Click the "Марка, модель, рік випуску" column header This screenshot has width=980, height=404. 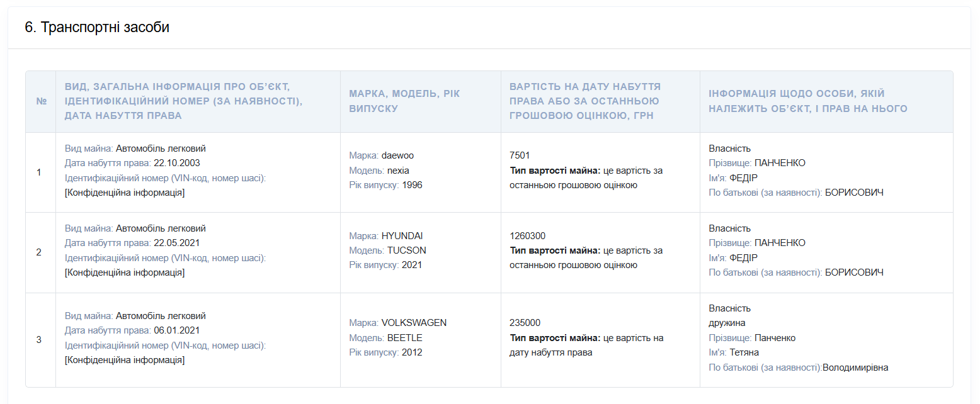pos(405,101)
